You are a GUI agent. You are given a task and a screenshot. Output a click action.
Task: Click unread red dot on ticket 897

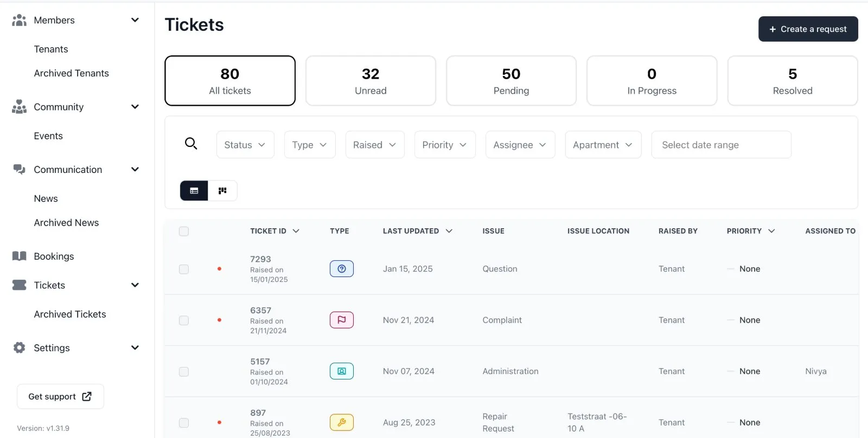pos(219,422)
